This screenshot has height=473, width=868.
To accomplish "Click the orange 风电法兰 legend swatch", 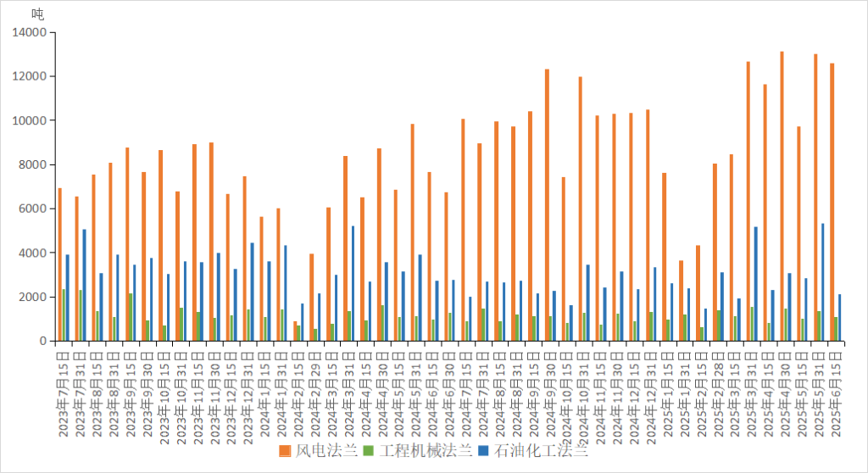I will coord(286,451).
